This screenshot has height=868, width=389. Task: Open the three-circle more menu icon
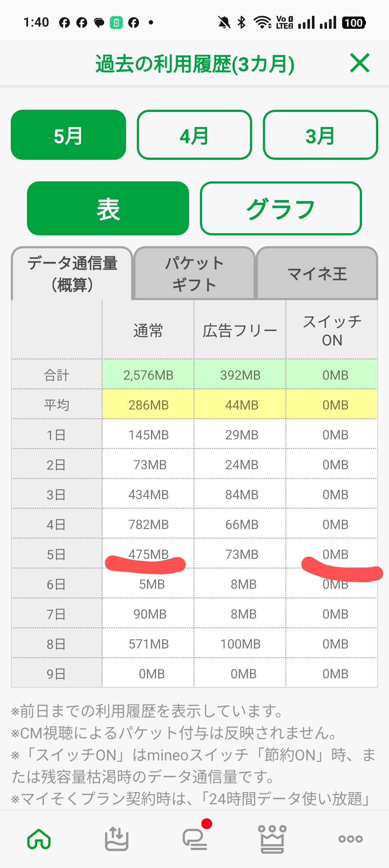(350, 838)
